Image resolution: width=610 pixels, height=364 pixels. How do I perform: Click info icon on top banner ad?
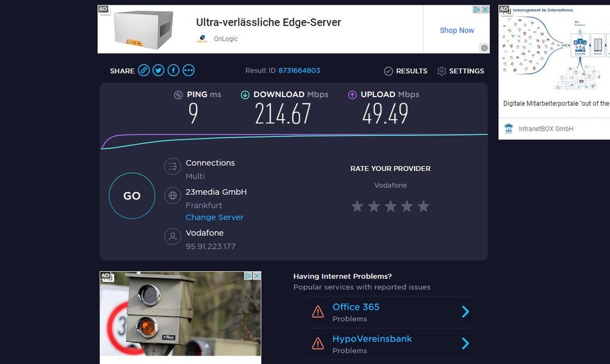point(484,48)
